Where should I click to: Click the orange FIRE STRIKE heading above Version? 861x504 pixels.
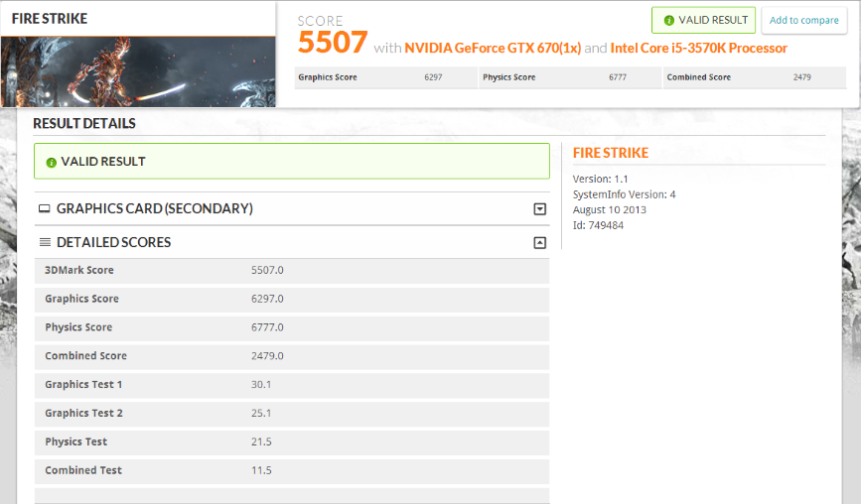tap(610, 153)
